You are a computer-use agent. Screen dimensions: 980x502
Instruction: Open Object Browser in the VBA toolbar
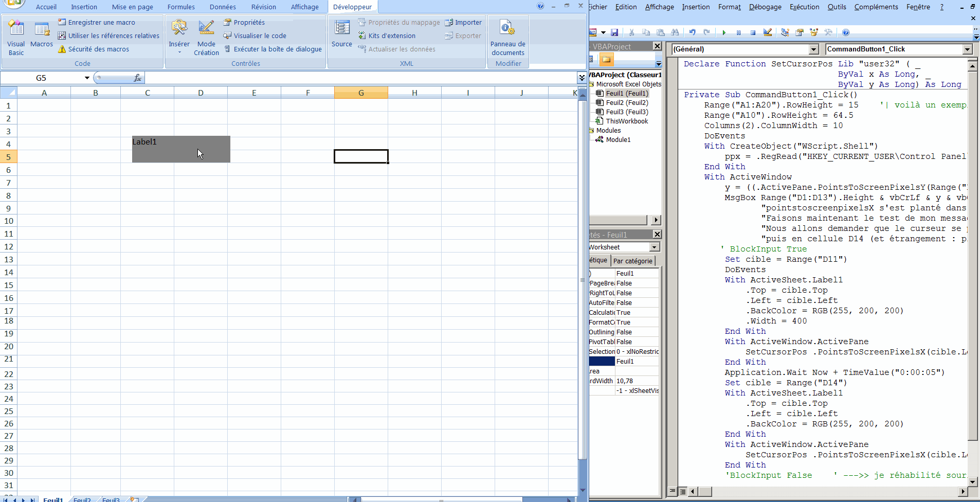coord(814,32)
